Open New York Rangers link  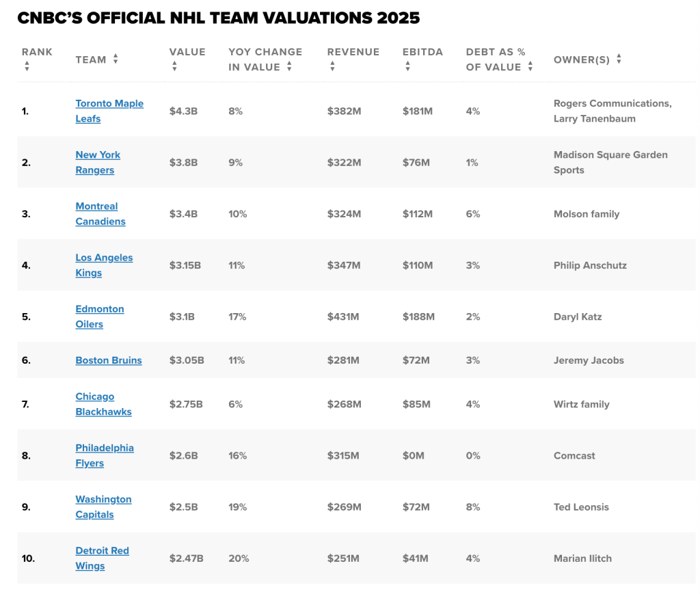(x=98, y=163)
